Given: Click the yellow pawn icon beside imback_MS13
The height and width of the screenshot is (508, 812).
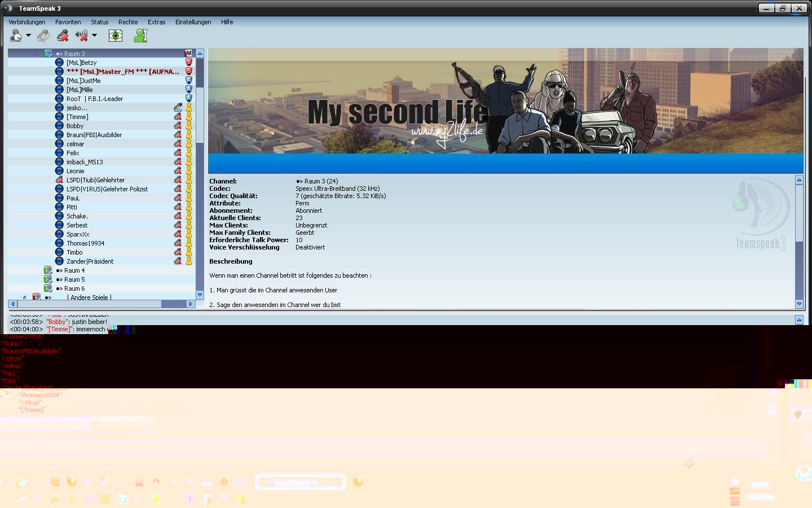Looking at the screenshot, I should point(188,161).
